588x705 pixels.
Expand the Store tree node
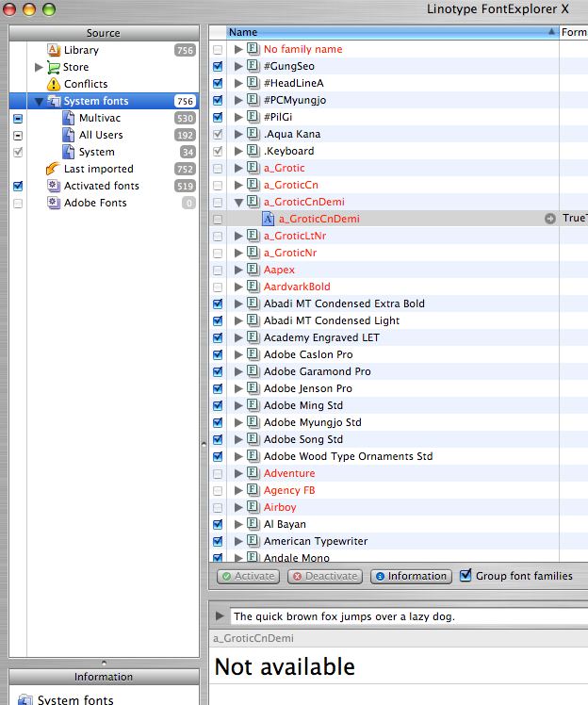click(x=39, y=67)
